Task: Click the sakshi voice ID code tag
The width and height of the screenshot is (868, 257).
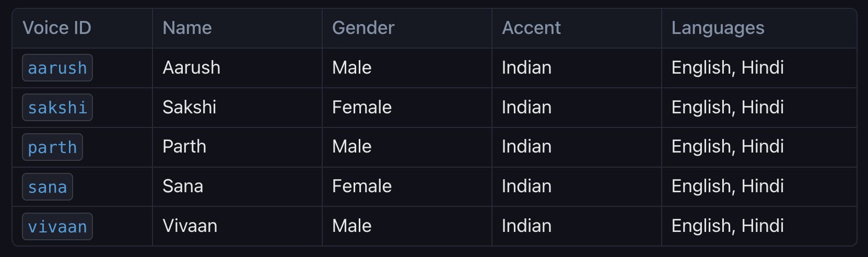Action: [x=57, y=108]
